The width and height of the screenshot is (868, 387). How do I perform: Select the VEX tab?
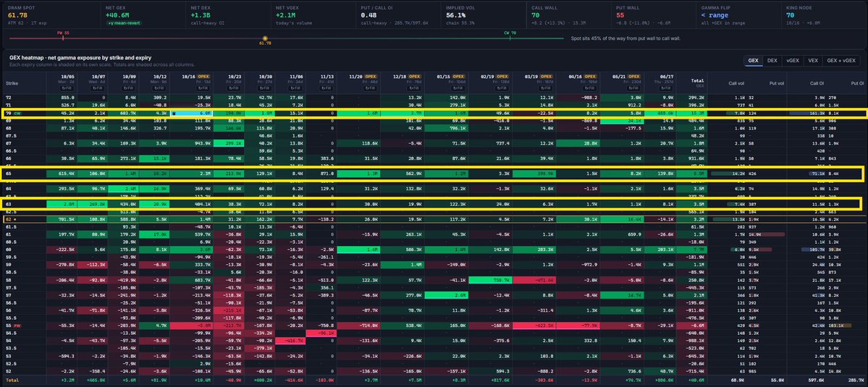point(813,61)
